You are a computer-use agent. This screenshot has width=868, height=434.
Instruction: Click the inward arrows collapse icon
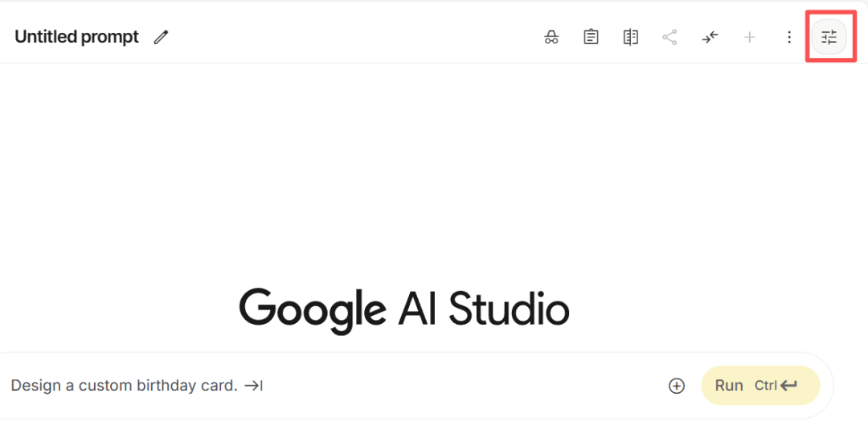click(710, 37)
